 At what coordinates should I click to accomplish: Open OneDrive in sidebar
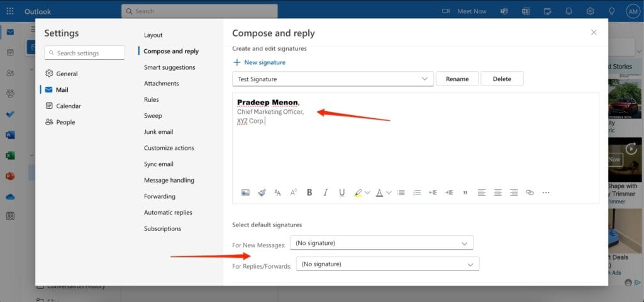click(10, 197)
